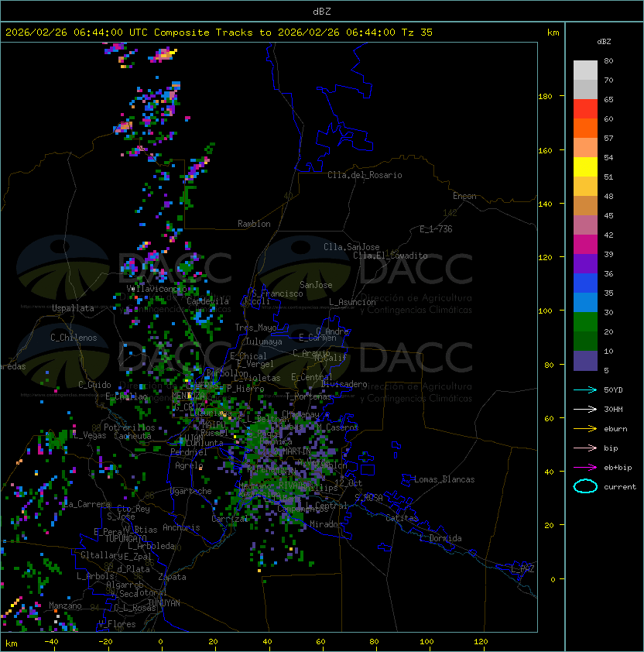Select the red 60-65 dBZ swatch
644x652 pixels.
tap(585, 109)
